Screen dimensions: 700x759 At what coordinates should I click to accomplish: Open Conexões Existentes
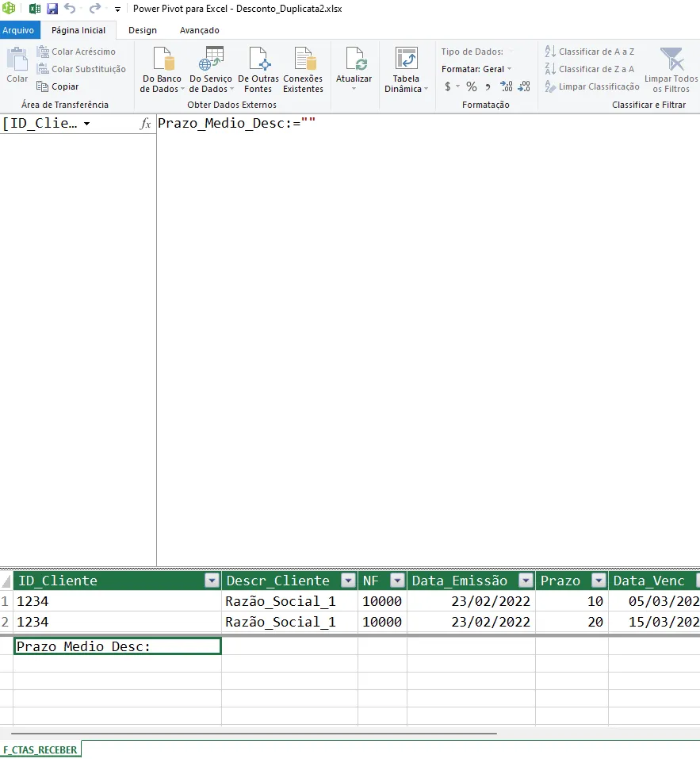pyautogui.click(x=304, y=70)
